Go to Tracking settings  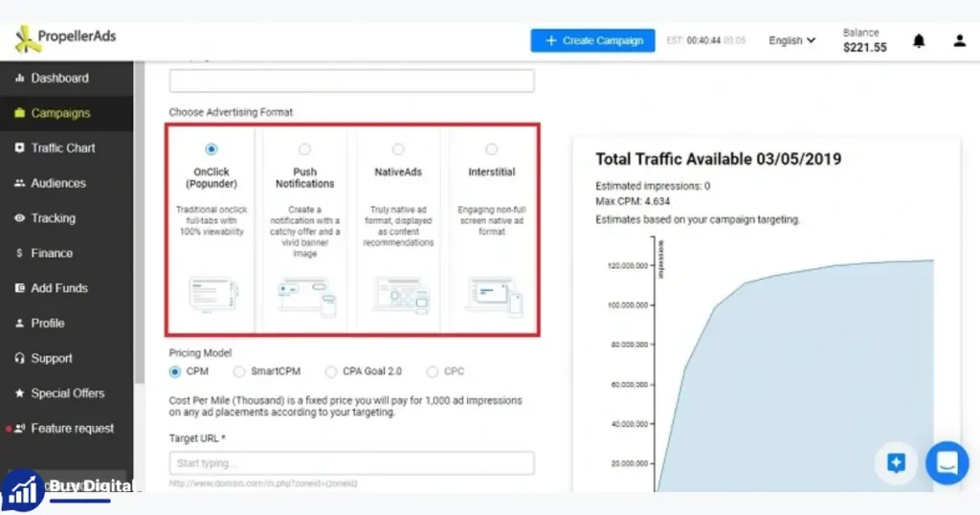pos(66,218)
